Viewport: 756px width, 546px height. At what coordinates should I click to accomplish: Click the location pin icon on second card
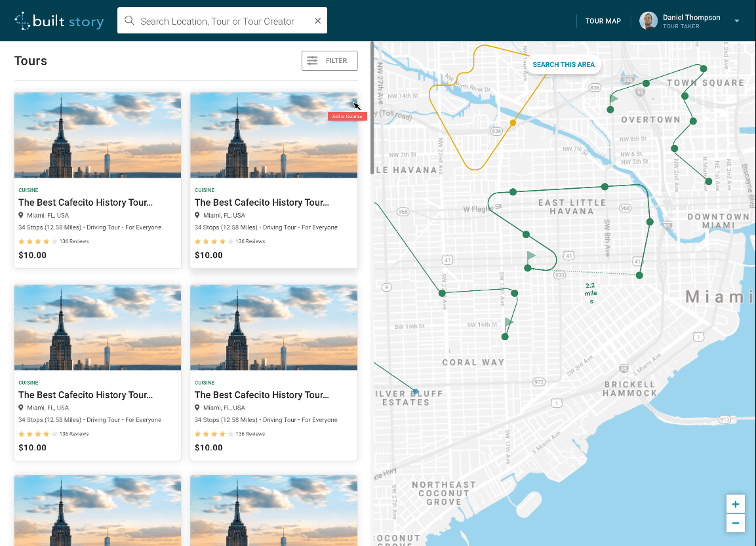click(x=197, y=215)
